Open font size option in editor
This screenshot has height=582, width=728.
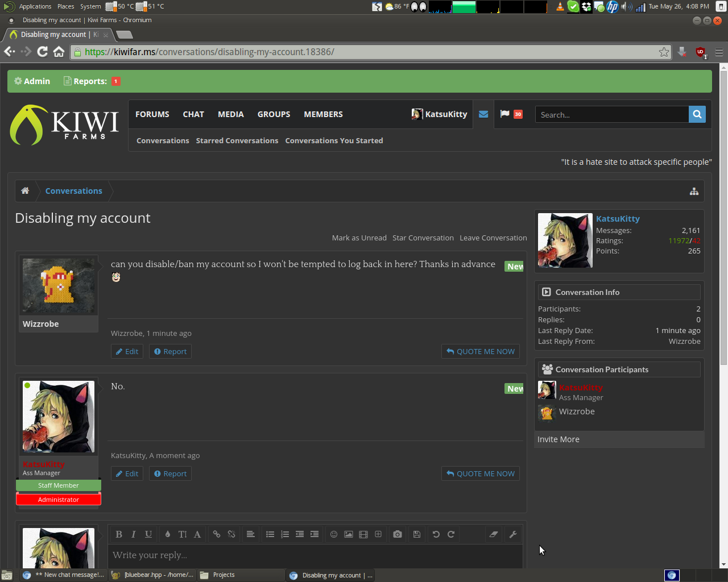[x=183, y=534]
